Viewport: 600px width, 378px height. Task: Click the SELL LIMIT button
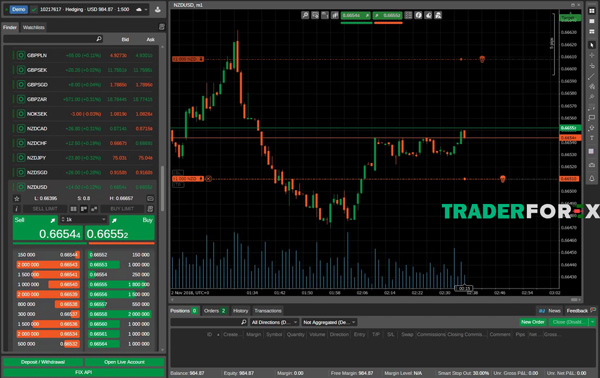pos(45,209)
